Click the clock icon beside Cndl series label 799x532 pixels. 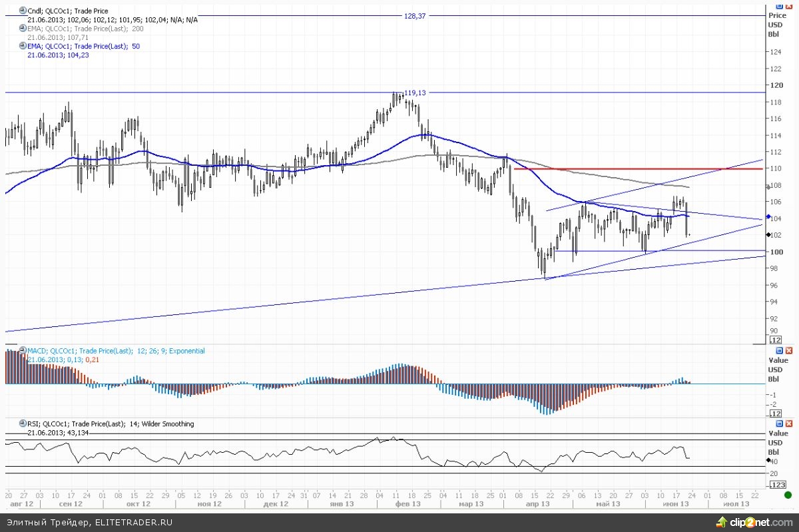[23, 11]
